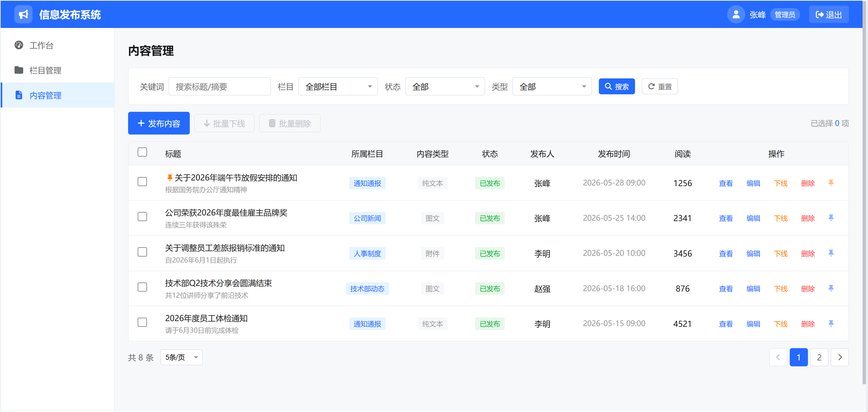The height and width of the screenshot is (412, 868).
Task: Check the box for 关于调整员工差旅报销标准的通知
Action: pyautogui.click(x=142, y=252)
